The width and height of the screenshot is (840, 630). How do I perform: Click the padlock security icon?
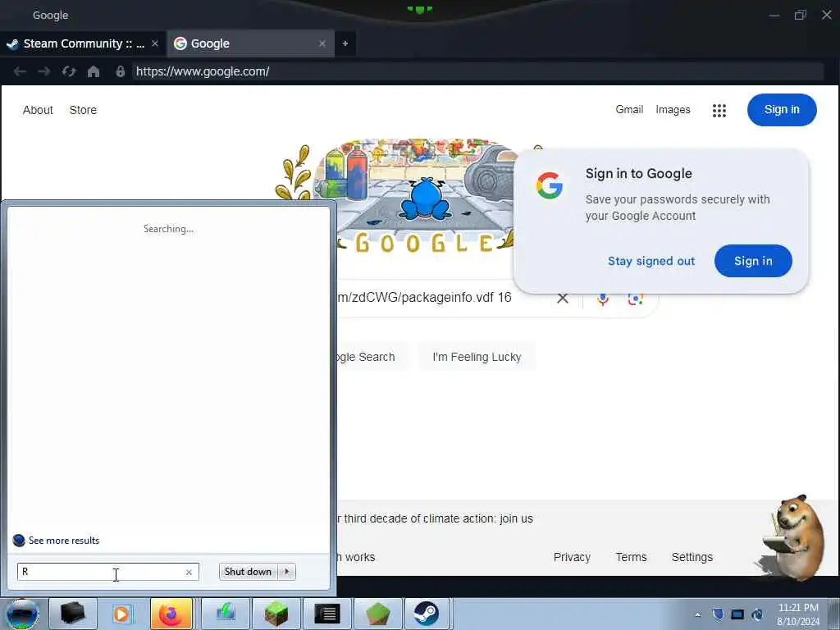pos(120,71)
